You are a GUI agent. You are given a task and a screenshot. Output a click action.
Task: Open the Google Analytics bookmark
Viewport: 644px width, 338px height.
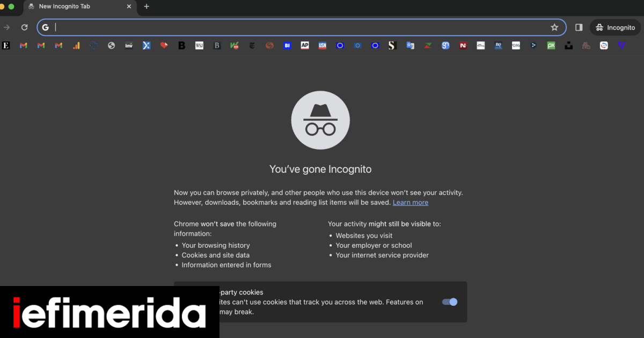[x=76, y=46]
